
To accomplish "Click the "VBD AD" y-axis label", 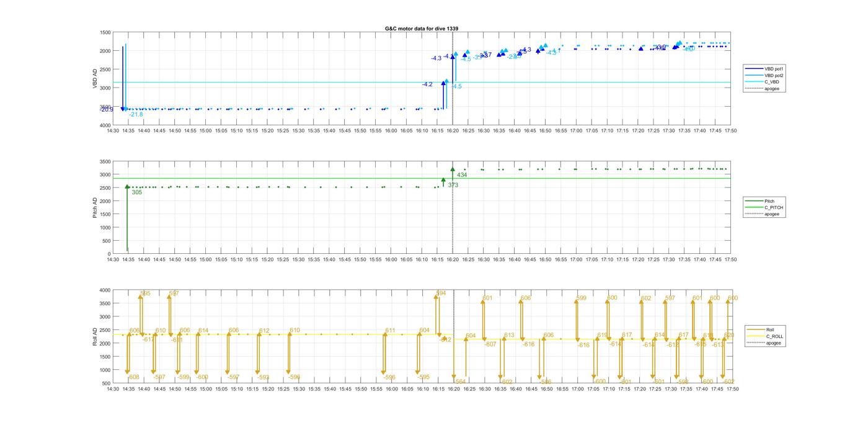I will 95,78.
